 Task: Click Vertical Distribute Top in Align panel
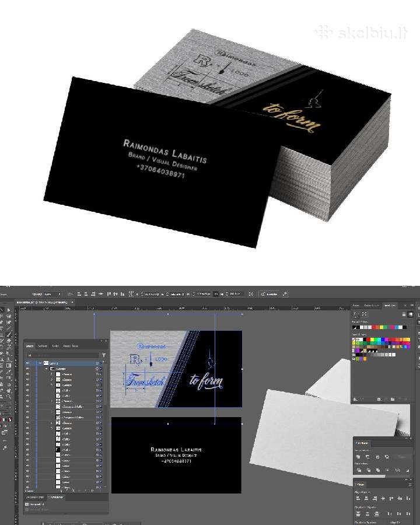click(358, 513)
